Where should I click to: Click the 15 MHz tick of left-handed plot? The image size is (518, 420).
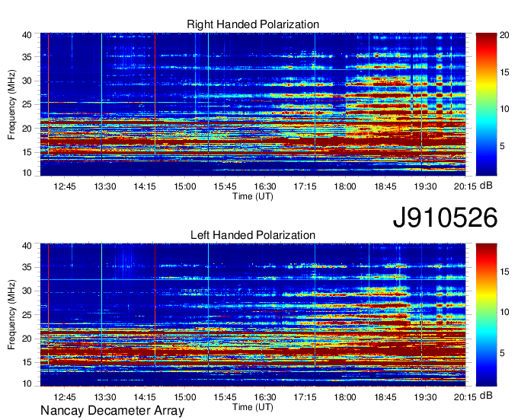27,363
